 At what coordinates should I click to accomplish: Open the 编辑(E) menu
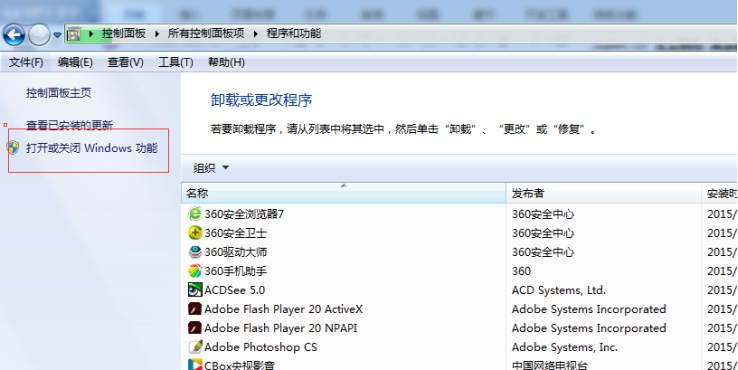(x=75, y=62)
